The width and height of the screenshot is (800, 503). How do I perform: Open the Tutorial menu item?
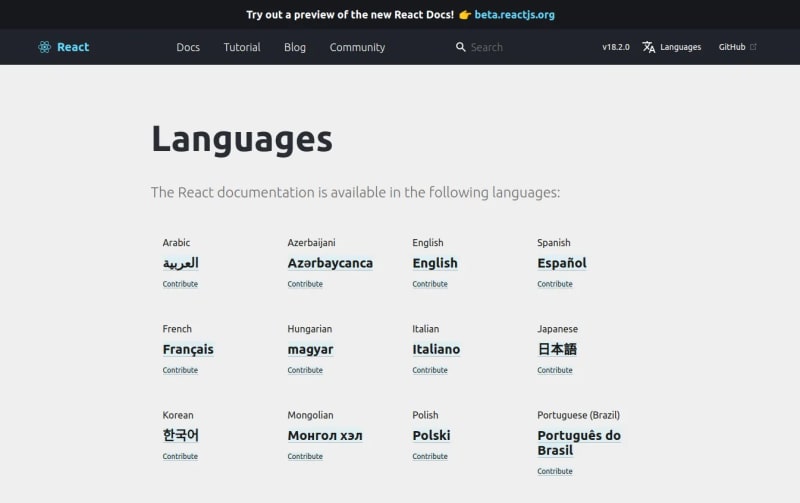click(x=242, y=47)
